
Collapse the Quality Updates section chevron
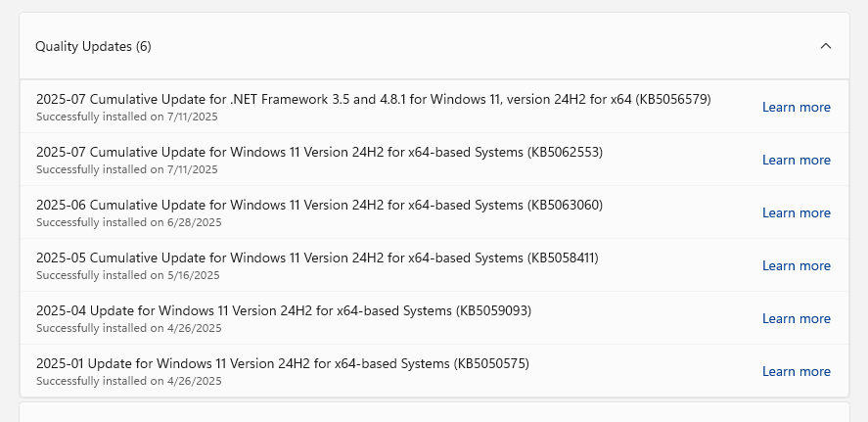pyautogui.click(x=825, y=46)
